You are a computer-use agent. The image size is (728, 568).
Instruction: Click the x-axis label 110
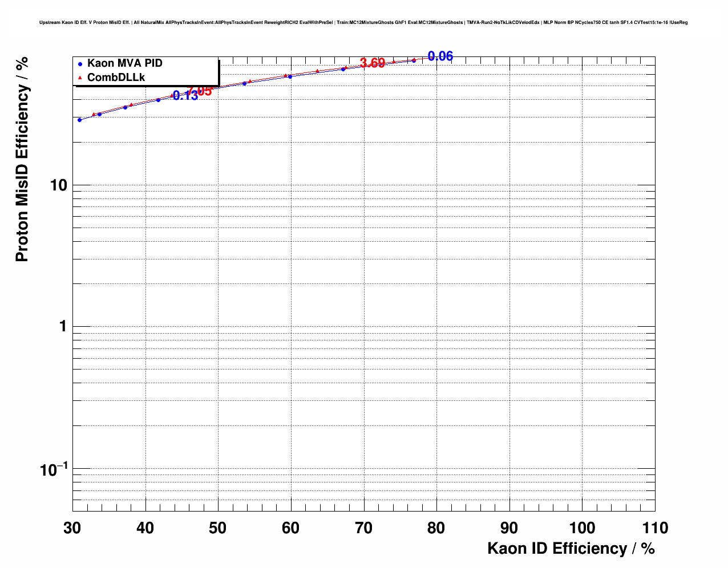point(655,528)
